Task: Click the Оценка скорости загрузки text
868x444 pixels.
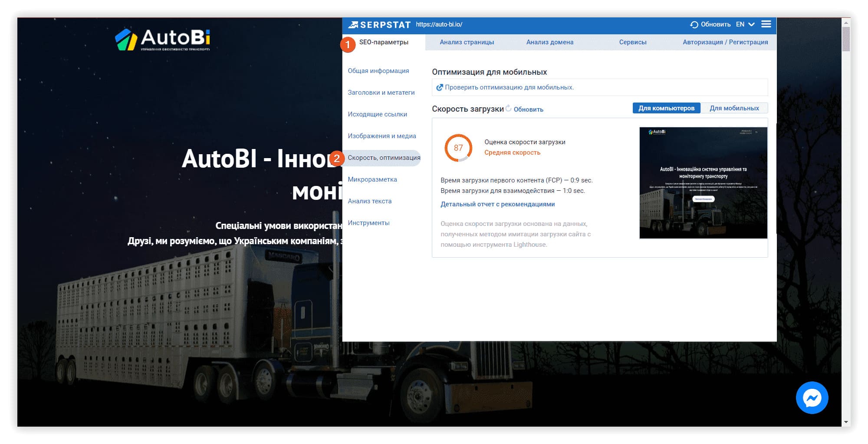Action: [x=525, y=142]
